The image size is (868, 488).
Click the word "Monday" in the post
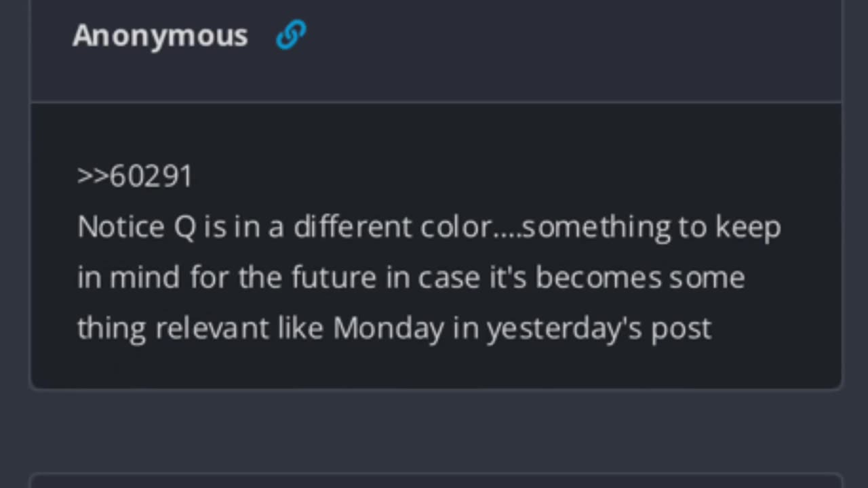[x=389, y=329]
